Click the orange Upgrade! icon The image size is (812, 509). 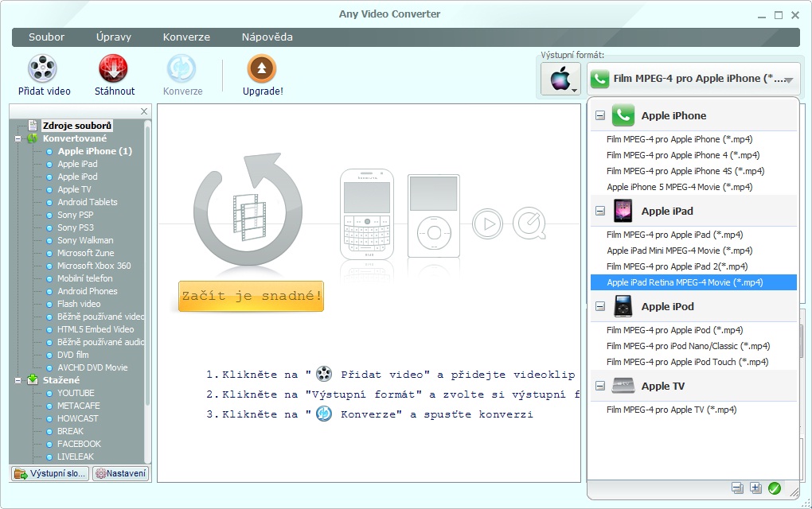[262, 68]
